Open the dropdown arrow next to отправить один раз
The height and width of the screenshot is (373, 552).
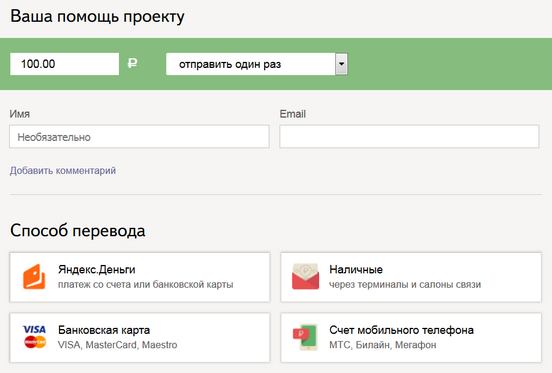pyautogui.click(x=341, y=64)
